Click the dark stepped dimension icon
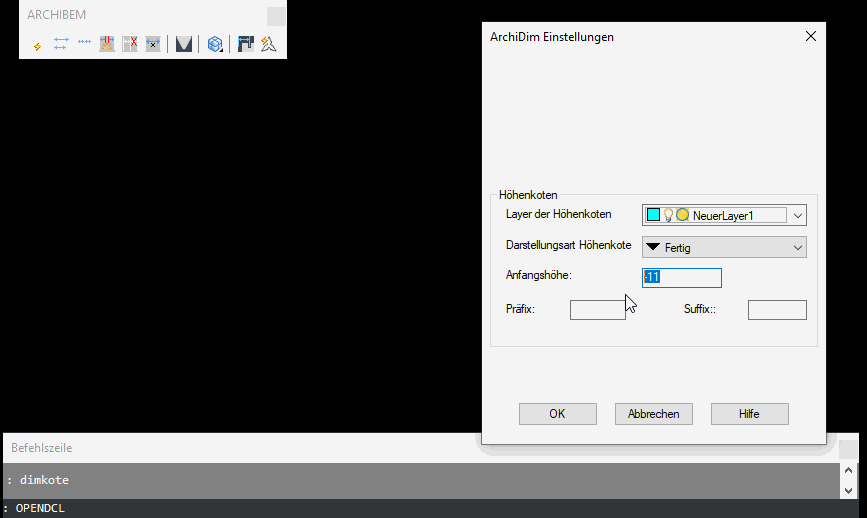Viewport: 867px width, 518px height. click(x=246, y=44)
